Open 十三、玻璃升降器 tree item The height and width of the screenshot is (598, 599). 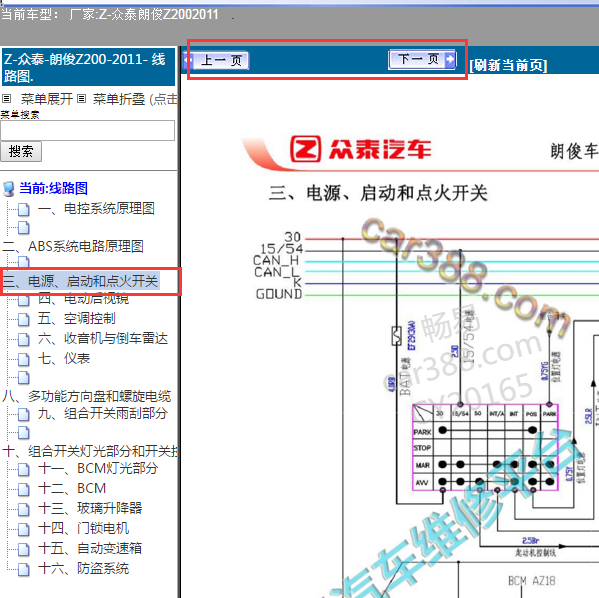pyautogui.click(x=90, y=508)
